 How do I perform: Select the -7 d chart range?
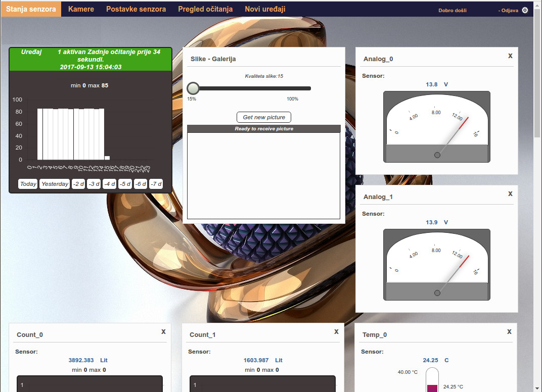pos(156,184)
